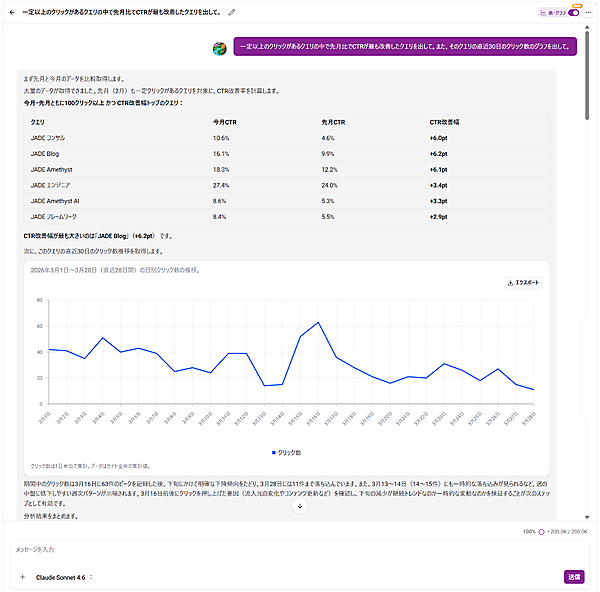Click the chart peak point around 3月16日
Screen dimensions: 600x592
[x=317, y=323]
